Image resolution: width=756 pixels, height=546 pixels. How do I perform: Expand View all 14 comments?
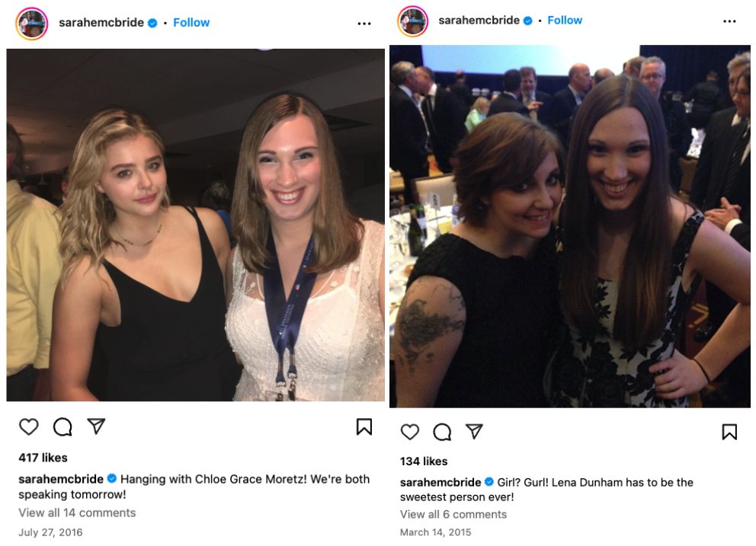[x=77, y=512]
